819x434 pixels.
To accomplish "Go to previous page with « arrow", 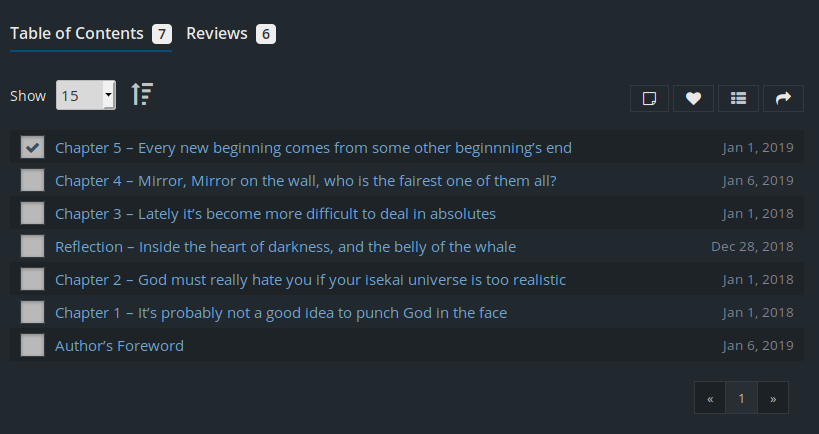I will coord(710,398).
